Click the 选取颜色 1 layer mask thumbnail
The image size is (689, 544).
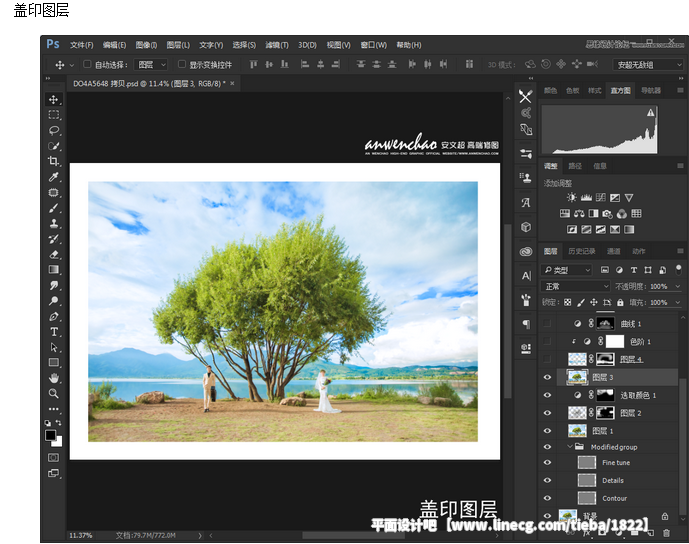[x=605, y=395]
